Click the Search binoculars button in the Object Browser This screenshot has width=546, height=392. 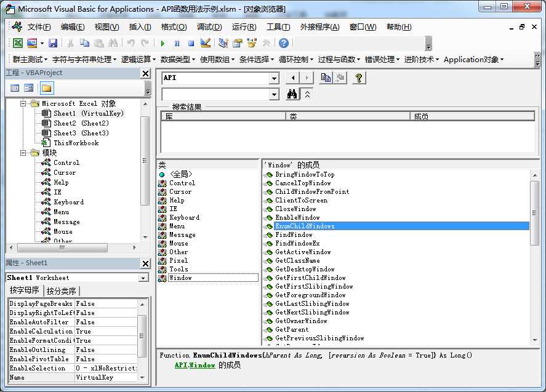pos(292,94)
